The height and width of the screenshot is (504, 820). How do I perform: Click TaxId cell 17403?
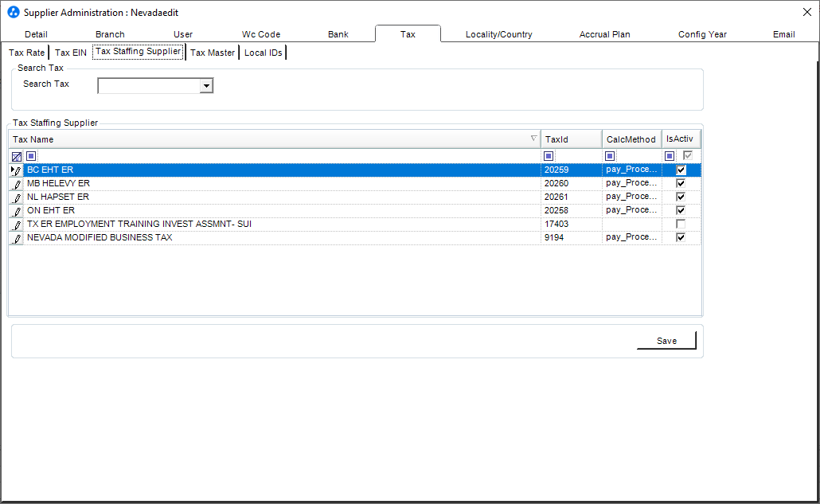(x=571, y=225)
